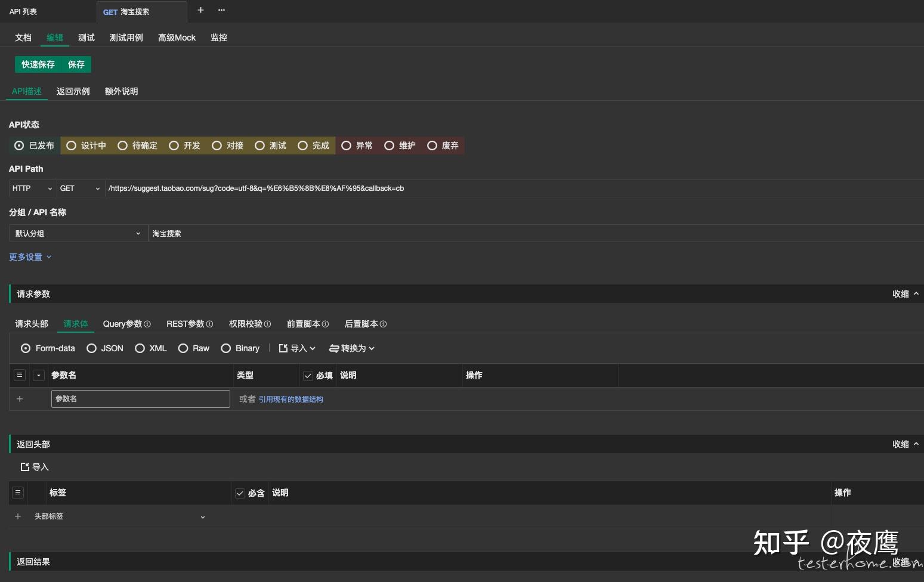Click info icon next to 前置脚本
The image size is (924, 582).
325,324
